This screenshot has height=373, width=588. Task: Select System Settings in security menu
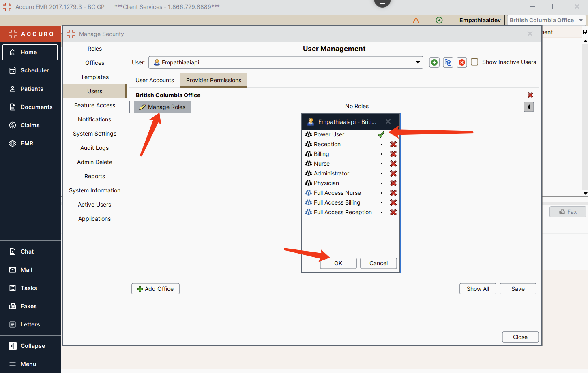point(94,134)
